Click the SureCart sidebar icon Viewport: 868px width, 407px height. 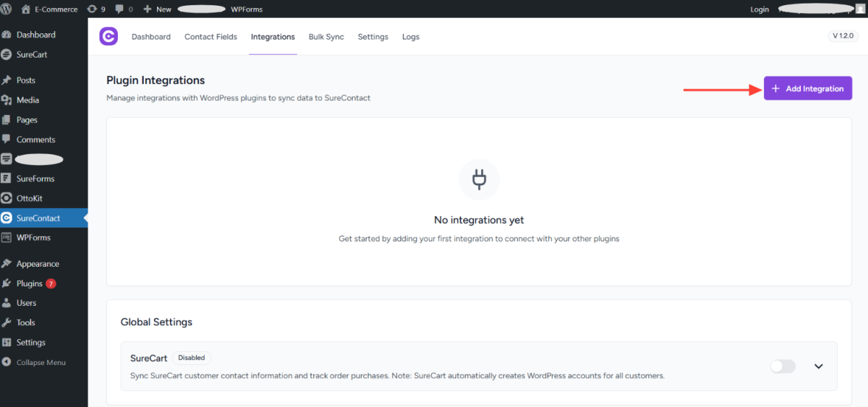7,54
